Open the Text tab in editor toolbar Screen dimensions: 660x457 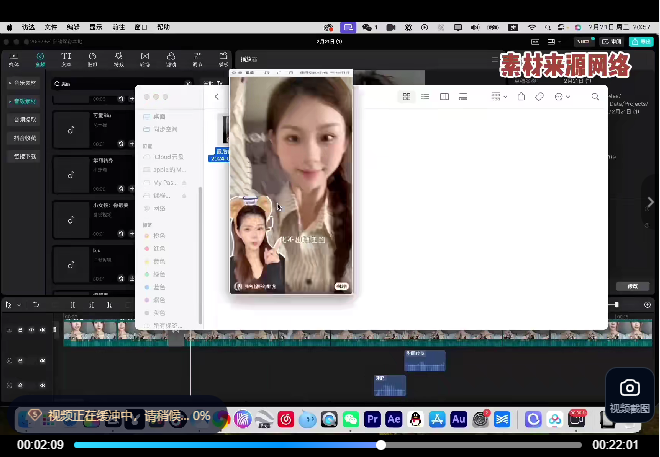(x=66, y=59)
